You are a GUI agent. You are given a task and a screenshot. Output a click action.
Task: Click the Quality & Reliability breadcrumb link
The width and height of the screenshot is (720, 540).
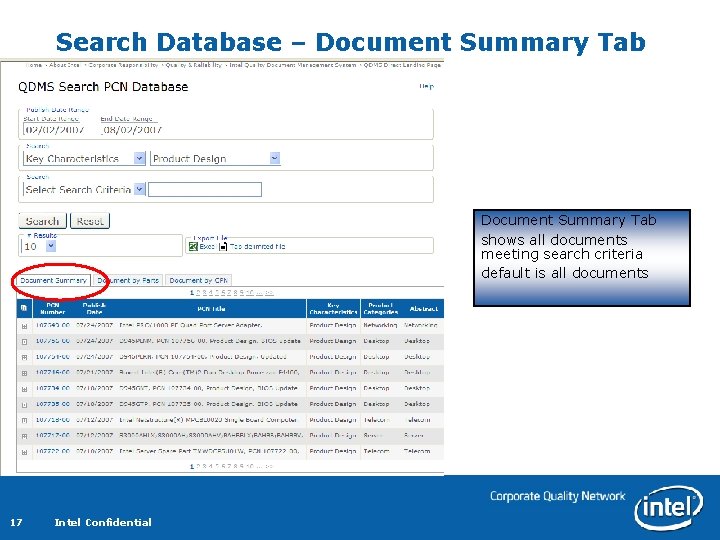coord(194,65)
